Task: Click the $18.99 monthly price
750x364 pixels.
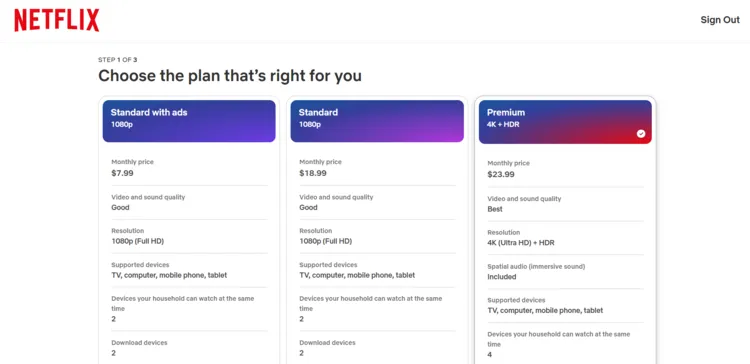Action: (313, 173)
